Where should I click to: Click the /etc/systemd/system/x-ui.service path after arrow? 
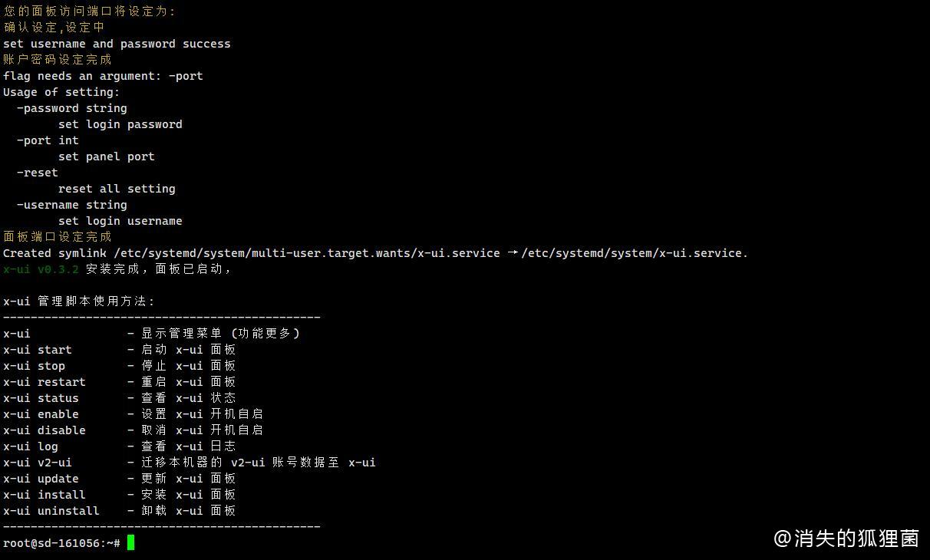(x=635, y=253)
